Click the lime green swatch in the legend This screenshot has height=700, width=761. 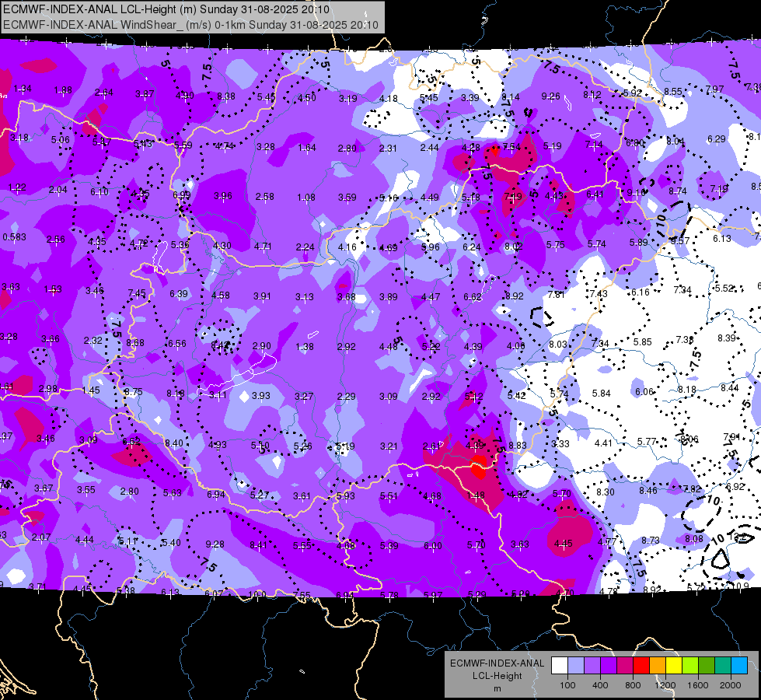(x=690, y=666)
